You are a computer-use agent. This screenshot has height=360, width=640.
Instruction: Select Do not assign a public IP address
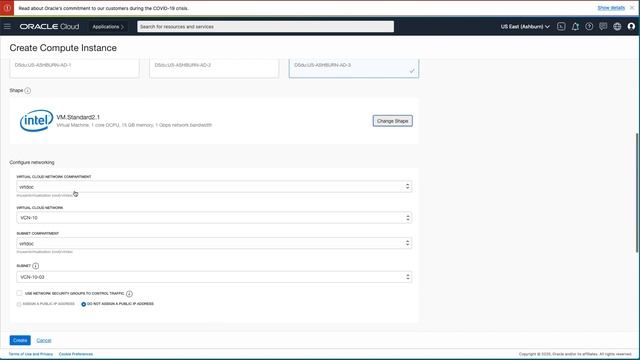[83, 304]
